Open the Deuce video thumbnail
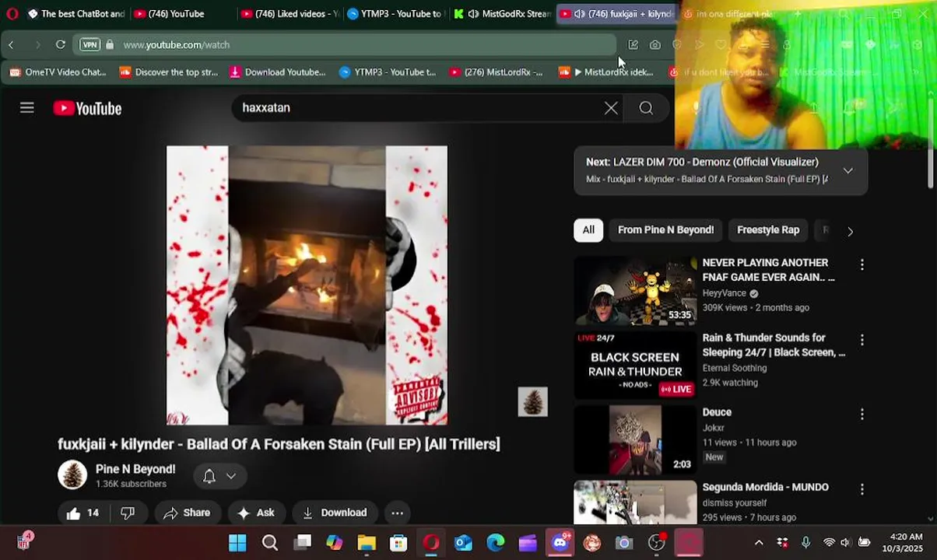The height and width of the screenshot is (560, 937). point(635,439)
